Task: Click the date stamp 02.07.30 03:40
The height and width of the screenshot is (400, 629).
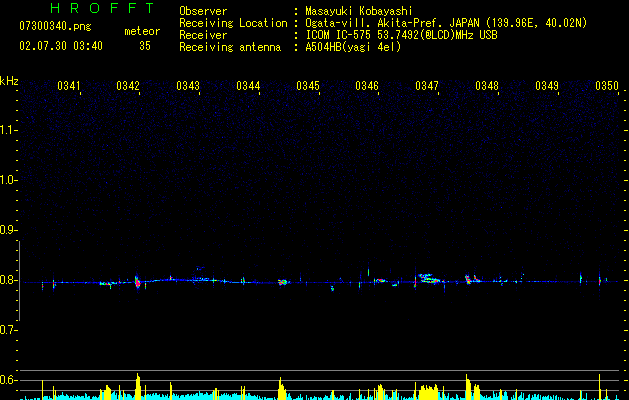Action: [61, 46]
